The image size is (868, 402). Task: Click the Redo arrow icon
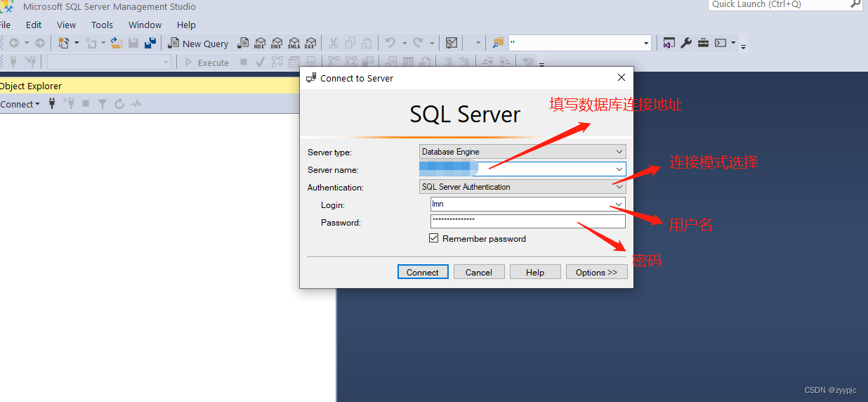418,43
